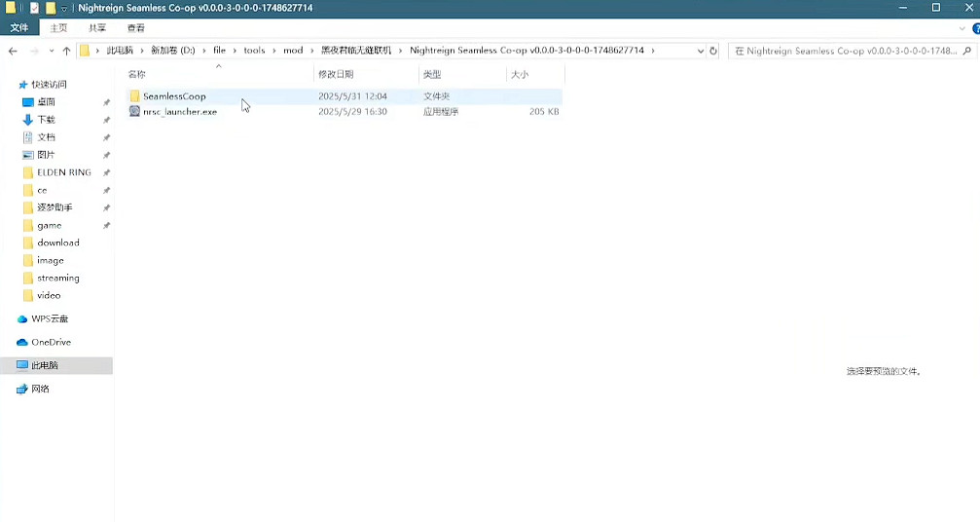Unpin ELDEN RING from quick access

[106, 172]
